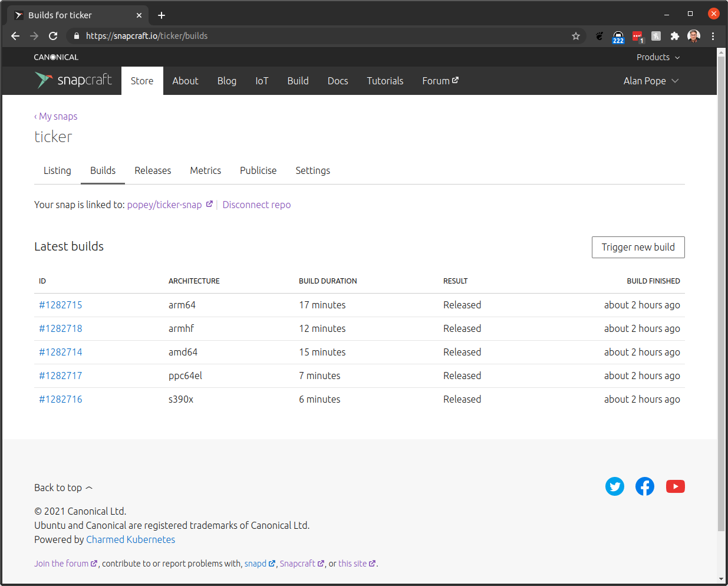Click the Snapcraft logo in the header
728x586 pixels.
click(x=73, y=80)
